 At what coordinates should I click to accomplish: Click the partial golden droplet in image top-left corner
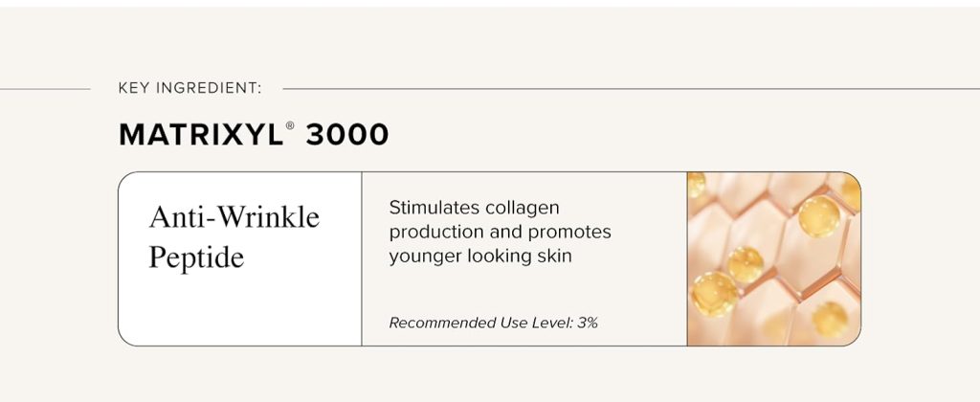tap(696, 183)
